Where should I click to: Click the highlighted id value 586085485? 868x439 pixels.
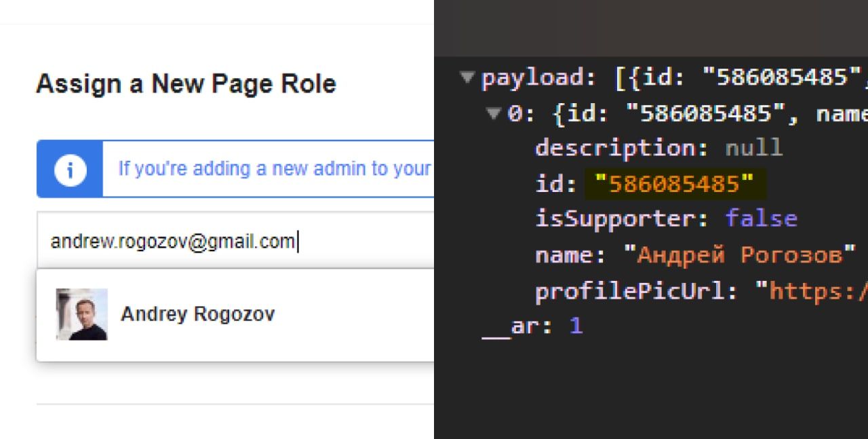(x=674, y=184)
